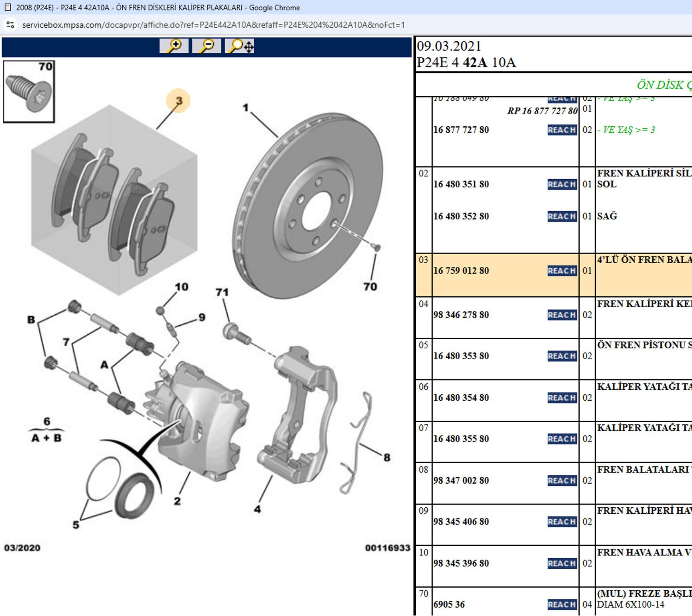
Task: Click part number 16 480 352 80
Action: [461, 216]
